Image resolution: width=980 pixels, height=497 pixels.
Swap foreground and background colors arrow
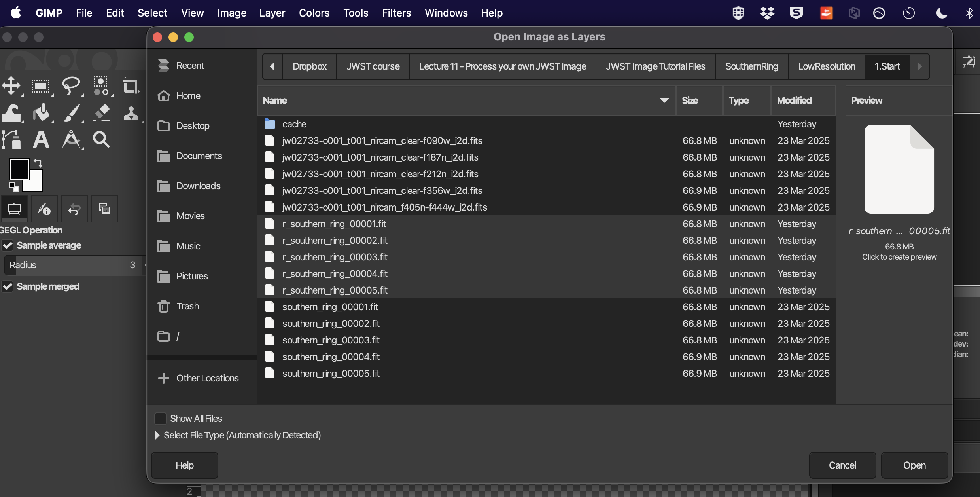pyautogui.click(x=38, y=163)
